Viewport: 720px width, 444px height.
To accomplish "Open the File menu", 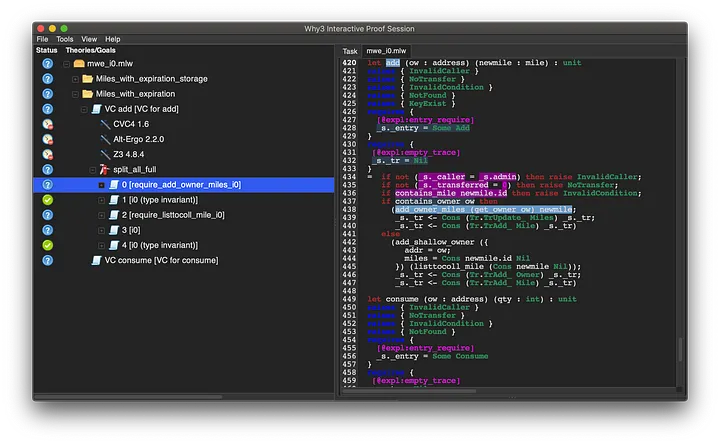I will pyautogui.click(x=42, y=39).
